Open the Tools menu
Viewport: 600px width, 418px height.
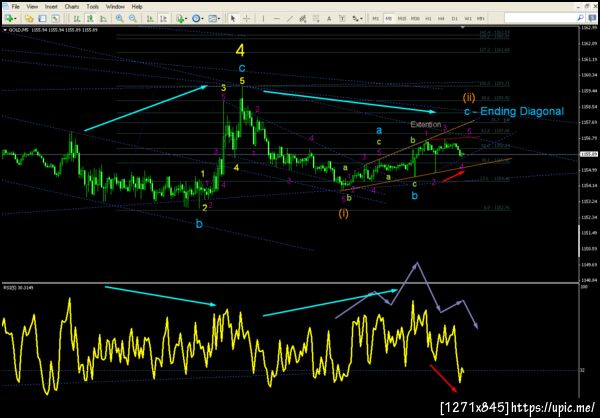[93, 7]
